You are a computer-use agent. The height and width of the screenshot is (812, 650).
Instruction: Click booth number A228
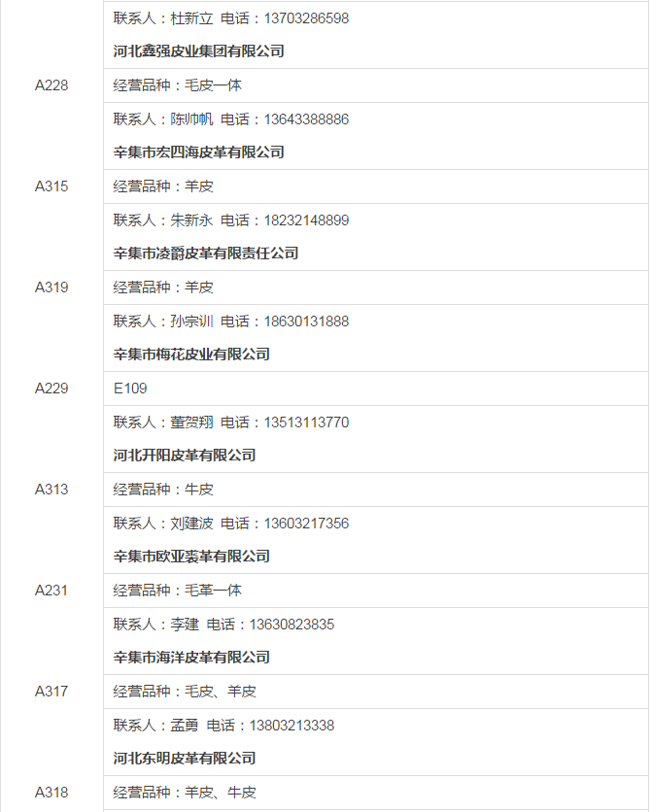click(x=51, y=85)
